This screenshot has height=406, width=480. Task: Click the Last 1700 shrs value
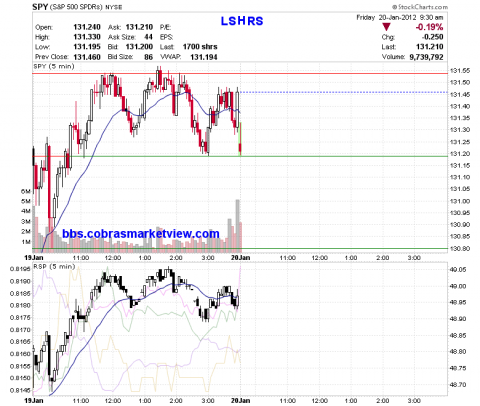[x=200, y=47]
